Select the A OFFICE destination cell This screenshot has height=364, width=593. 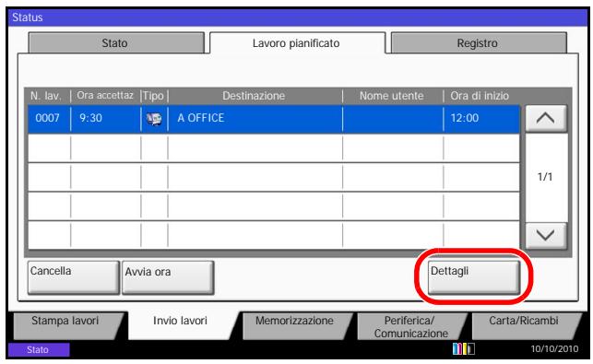pyautogui.click(x=255, y=119)
